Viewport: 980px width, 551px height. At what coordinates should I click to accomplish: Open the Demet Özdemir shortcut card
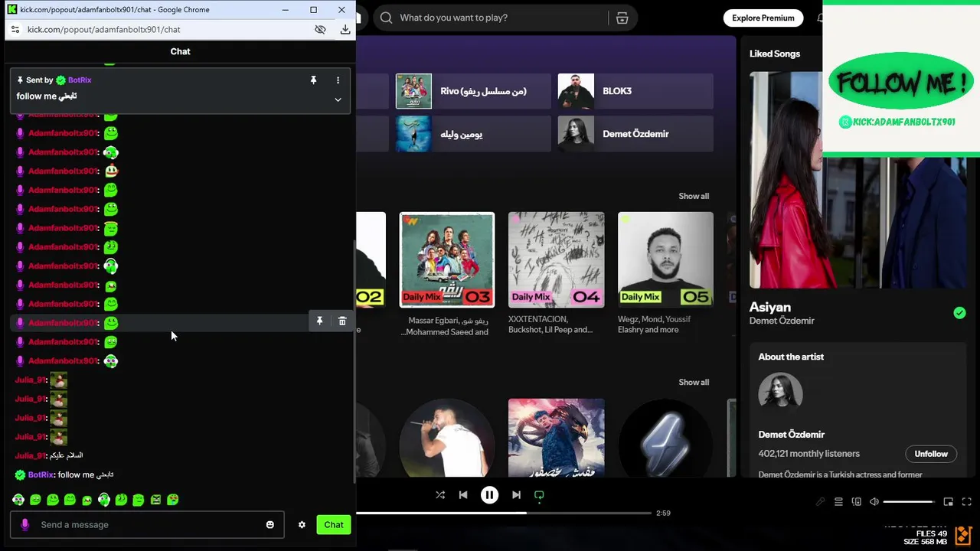[x=635, y=134]
